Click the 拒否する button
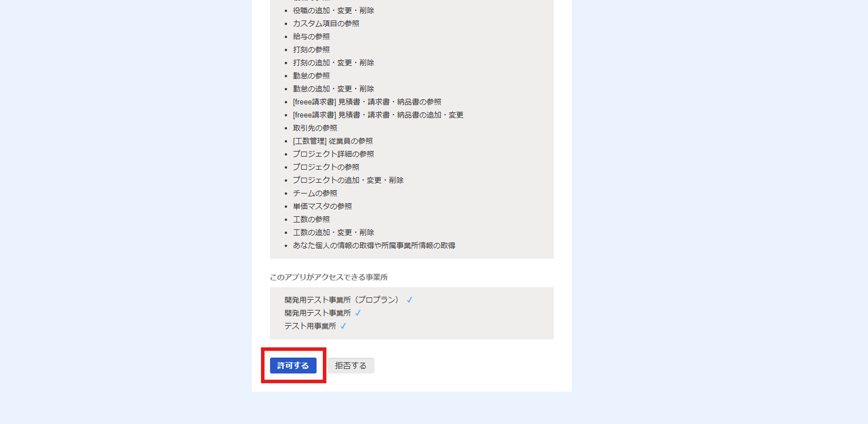This screenshot has height=424, width=868. click(x=351, y=366)
